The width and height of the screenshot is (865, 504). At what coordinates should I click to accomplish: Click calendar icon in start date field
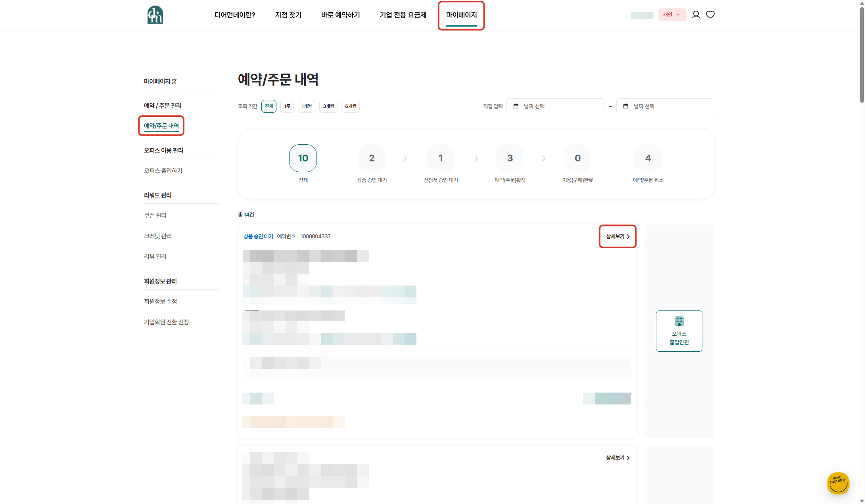[x=516, y=106]
